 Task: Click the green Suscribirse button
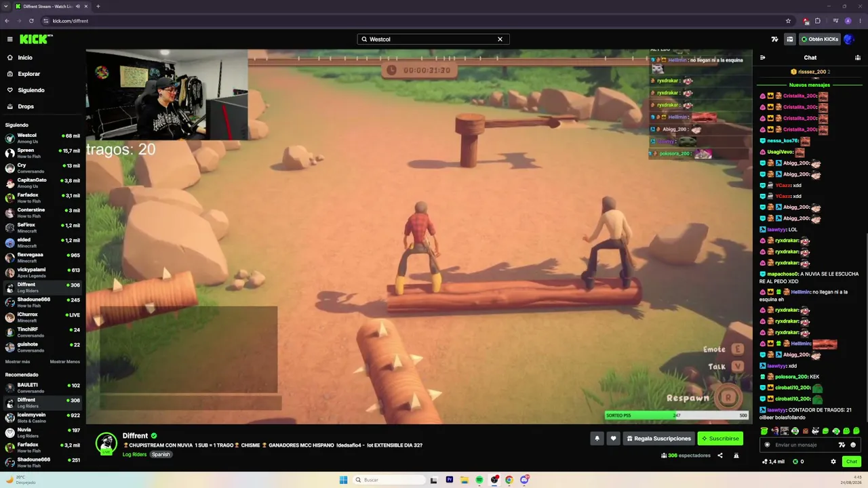pos(720,439)
